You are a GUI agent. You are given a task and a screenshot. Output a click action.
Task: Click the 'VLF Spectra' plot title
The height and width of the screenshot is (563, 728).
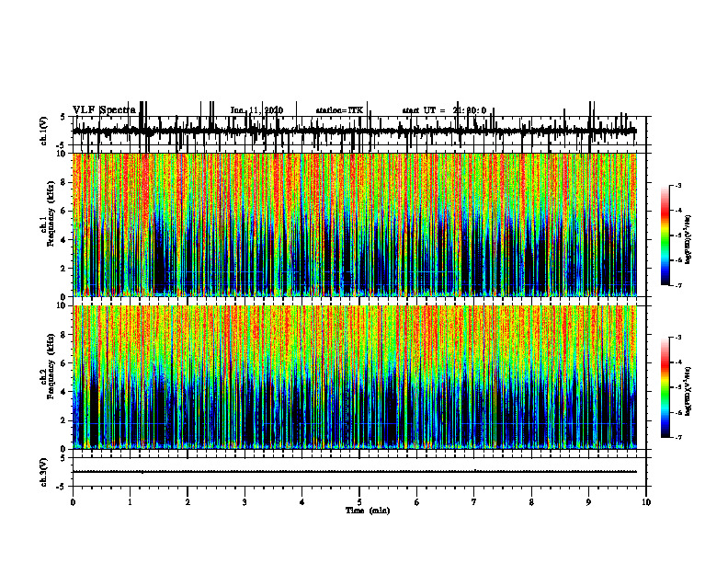[105, 110]
